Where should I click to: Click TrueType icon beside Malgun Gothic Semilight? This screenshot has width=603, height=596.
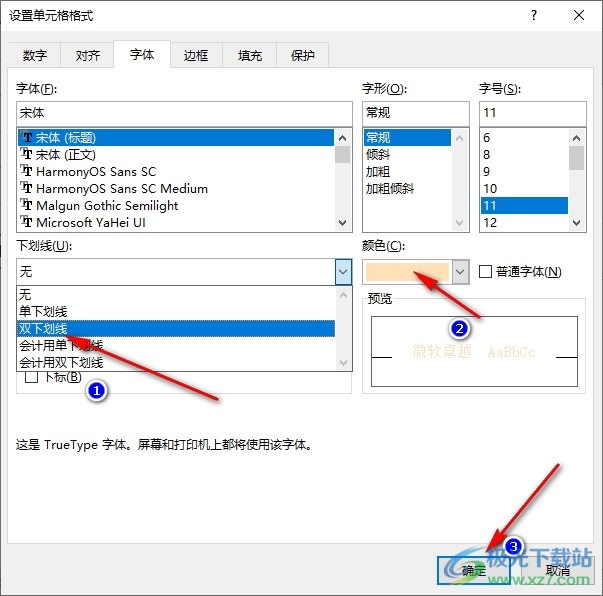pyautogui.click(x=26, y=205)
